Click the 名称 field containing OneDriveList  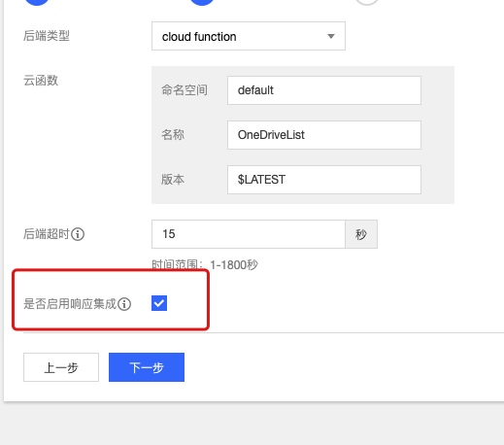(x=324, y=135)
